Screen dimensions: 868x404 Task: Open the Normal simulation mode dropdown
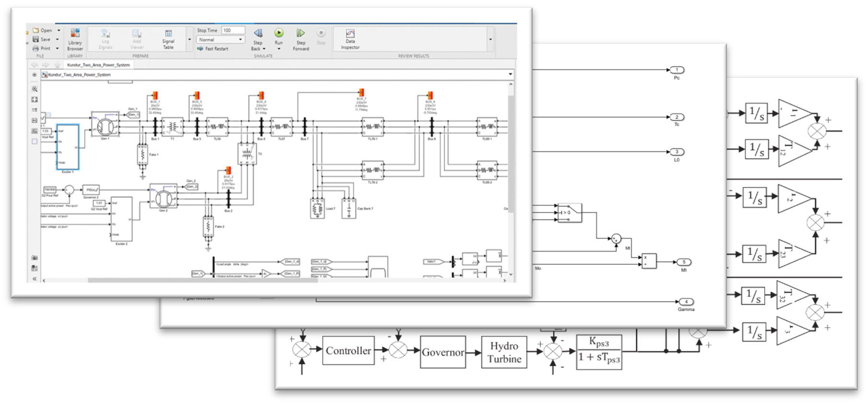pyautogui.click(x=220, y=40)
